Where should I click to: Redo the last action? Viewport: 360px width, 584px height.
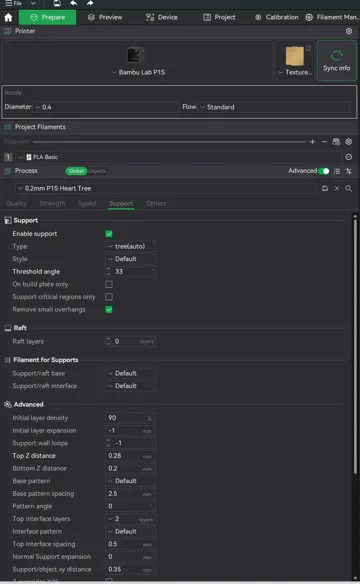point(90,3)
